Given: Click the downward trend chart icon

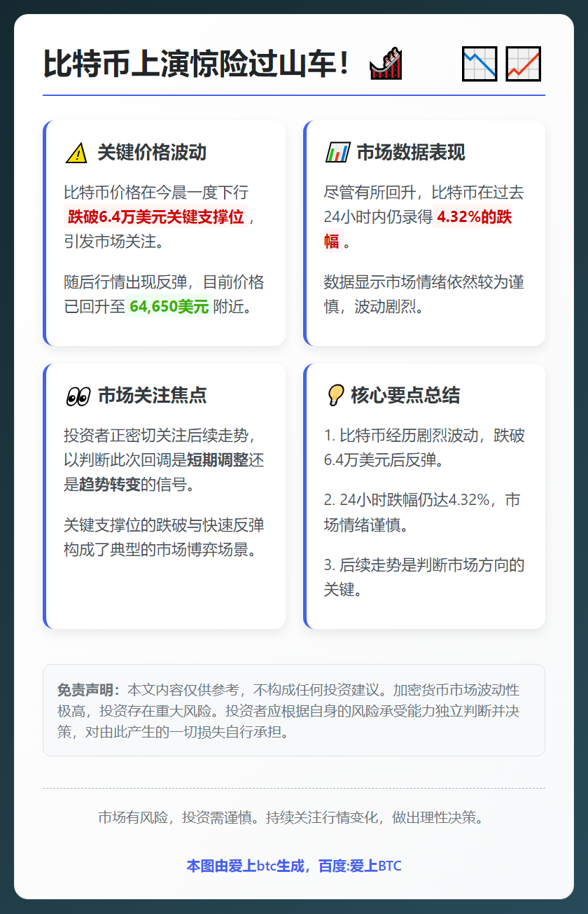Looking at the screenshot, I should pyautogui.click(x=479, y=64).
